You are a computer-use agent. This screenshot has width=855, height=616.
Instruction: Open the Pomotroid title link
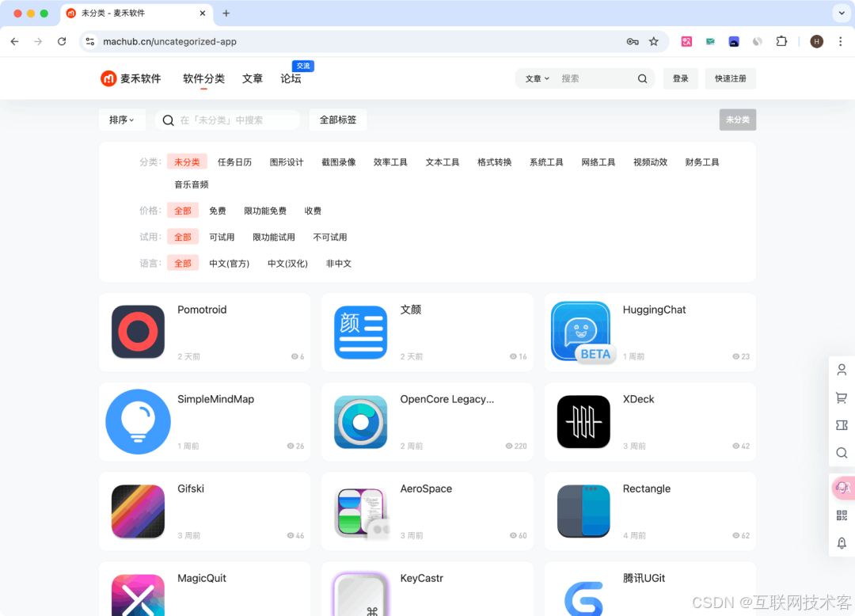202,310
